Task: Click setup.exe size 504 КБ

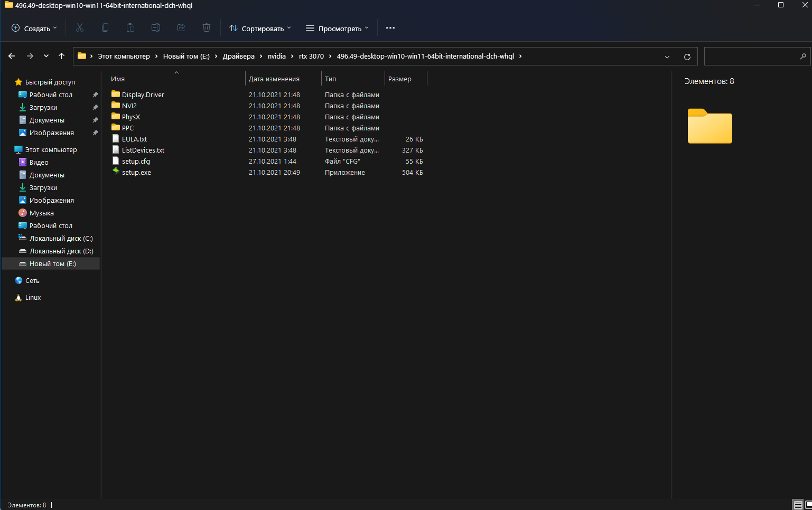Action: pyautogui.click(x=412, y=172)
